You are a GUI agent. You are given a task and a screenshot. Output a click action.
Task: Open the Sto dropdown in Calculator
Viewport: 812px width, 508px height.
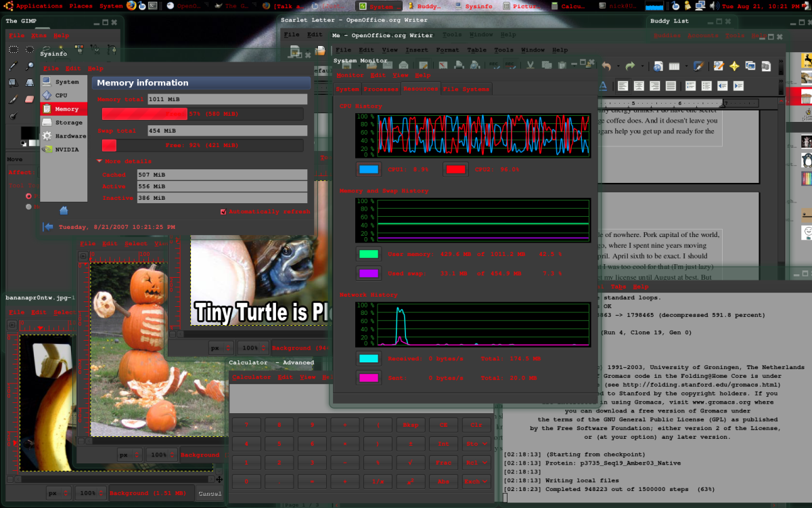[476, 444]
